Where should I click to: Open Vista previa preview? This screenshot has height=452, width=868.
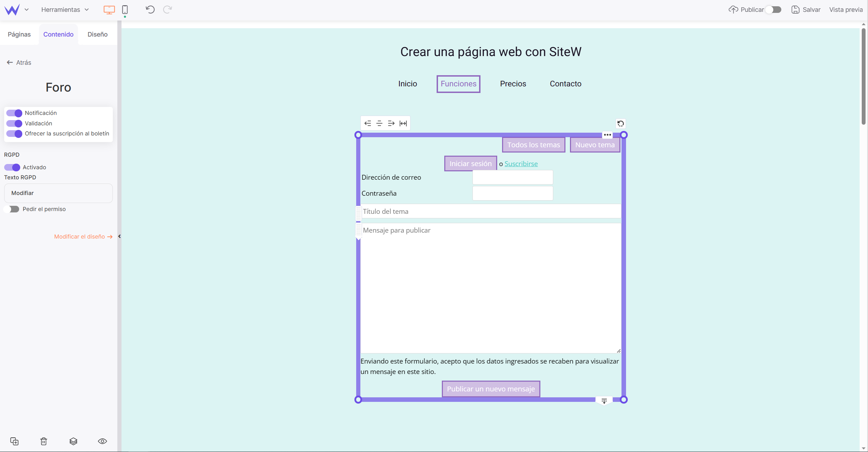(846, 10)
